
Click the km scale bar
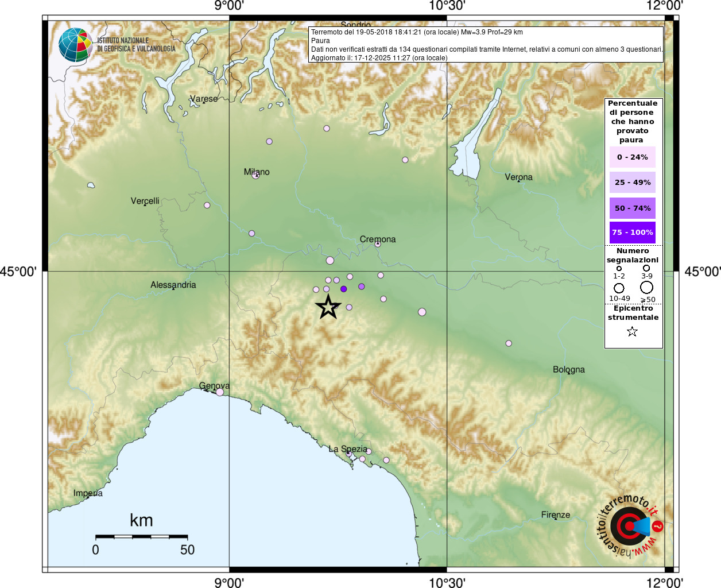(141, 536)
